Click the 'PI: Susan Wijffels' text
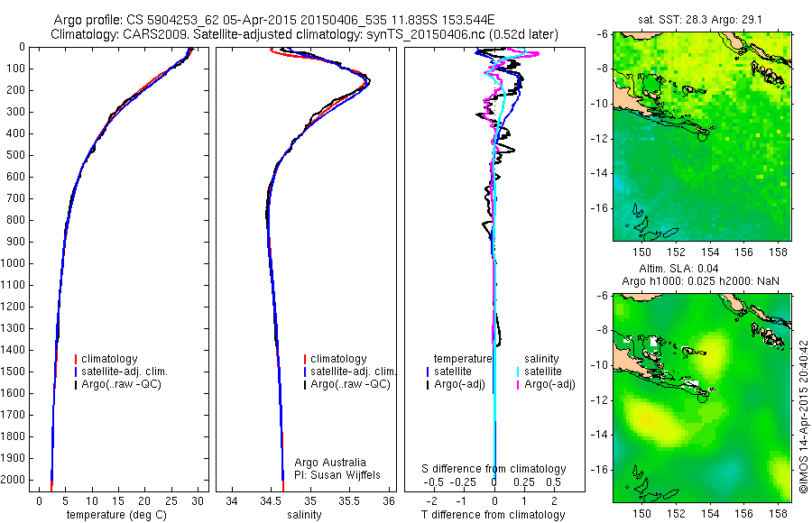 coord(337,475)
